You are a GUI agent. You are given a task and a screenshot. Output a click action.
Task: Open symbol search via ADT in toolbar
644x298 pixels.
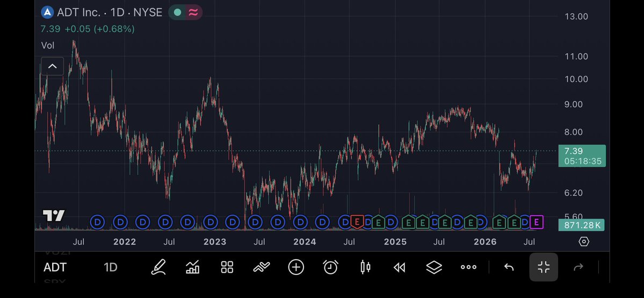pyautogui.click(x=55, y=267)
